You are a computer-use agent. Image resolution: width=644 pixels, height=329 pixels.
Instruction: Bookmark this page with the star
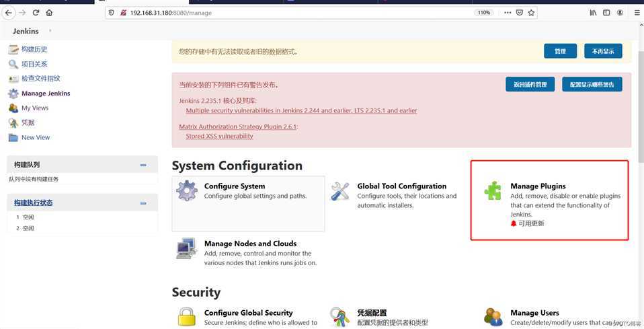click(531, 13)
